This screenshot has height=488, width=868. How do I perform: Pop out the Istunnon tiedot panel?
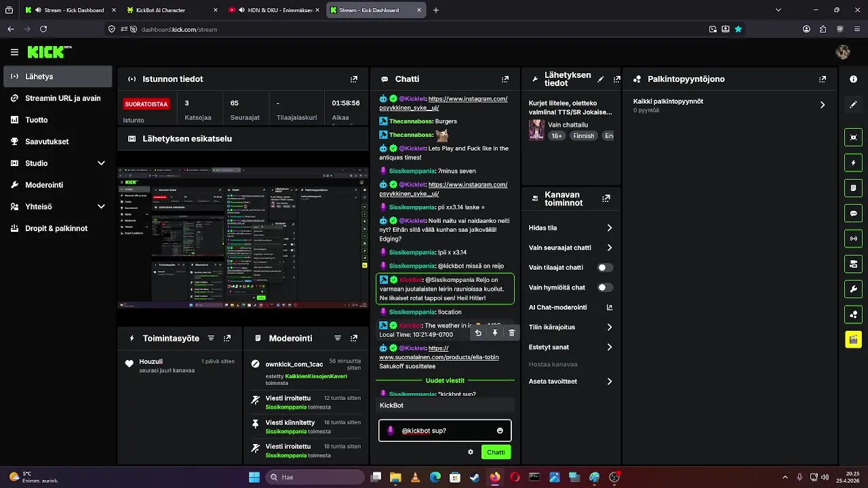tap(354, 79)
